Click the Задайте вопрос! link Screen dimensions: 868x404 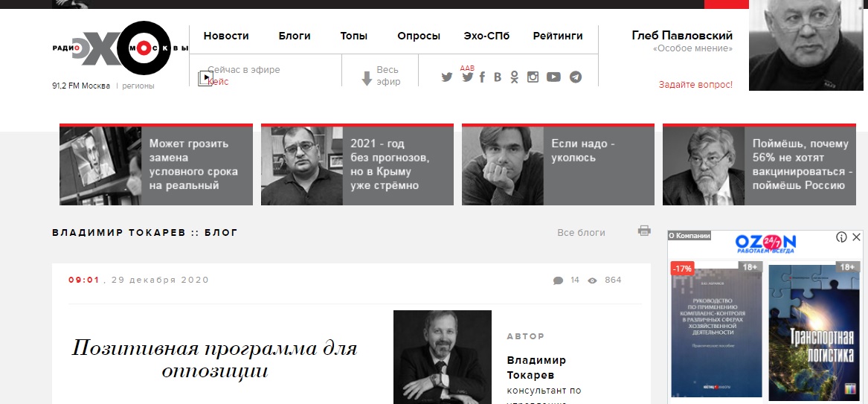696,85
